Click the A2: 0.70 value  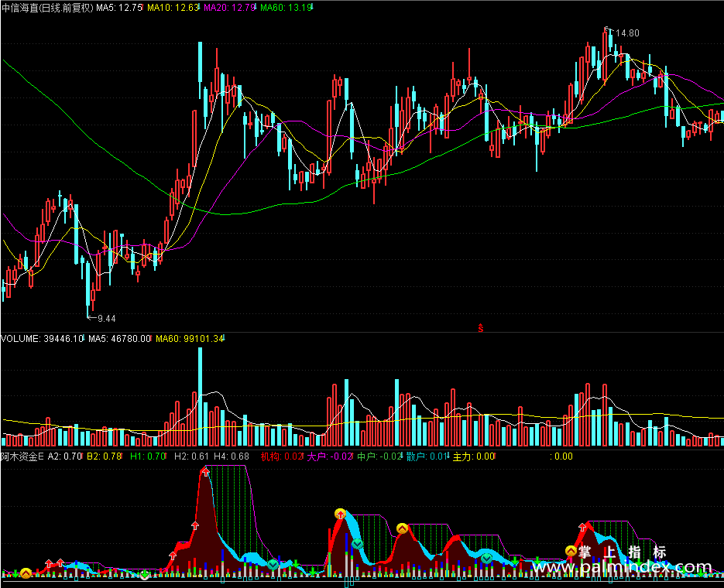coord(64,456)
